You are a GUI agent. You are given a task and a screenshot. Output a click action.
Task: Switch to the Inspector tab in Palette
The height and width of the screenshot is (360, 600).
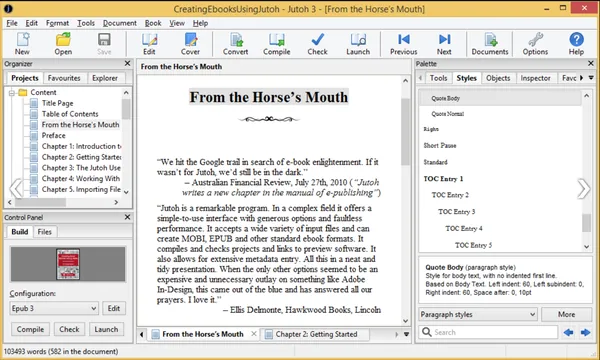point(535,78)
